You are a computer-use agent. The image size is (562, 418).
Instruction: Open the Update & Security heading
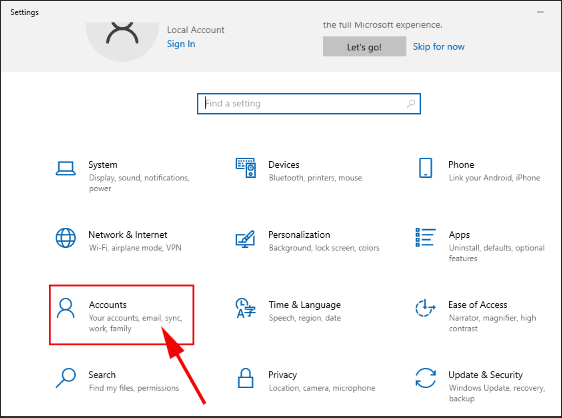point(486,375)
